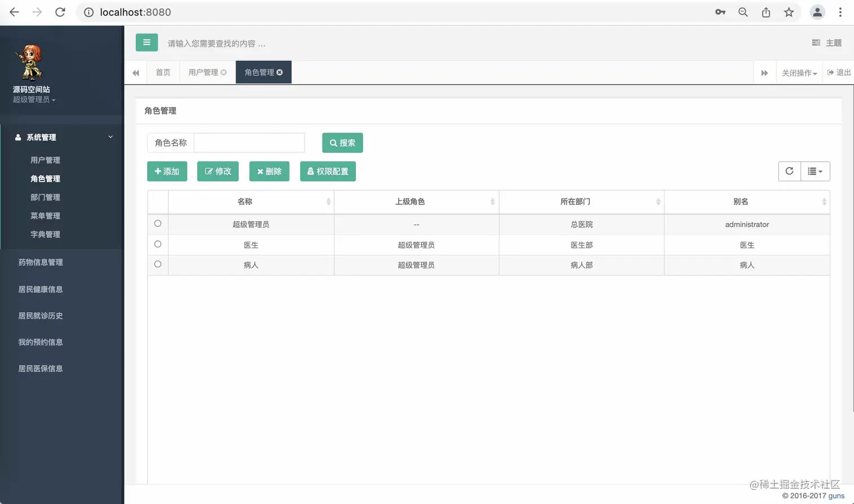Open the site info icon in address bar
The height and width of the screenshot is (504, 854).
(x=89, y=12)
